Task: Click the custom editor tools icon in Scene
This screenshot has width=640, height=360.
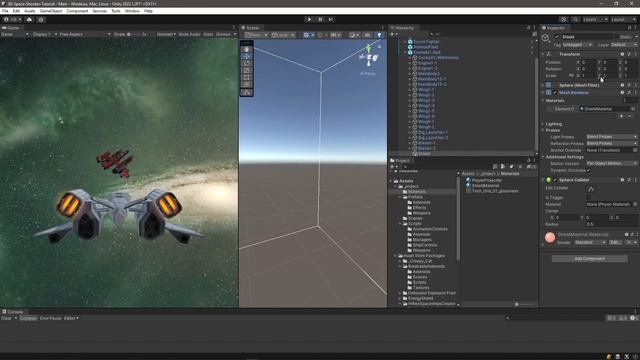Action: point(247,92)
